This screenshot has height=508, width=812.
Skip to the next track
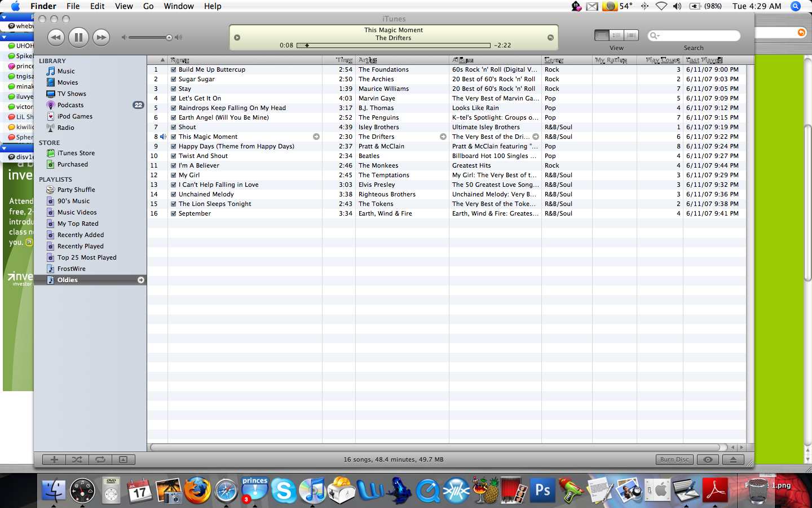point(101,38)
